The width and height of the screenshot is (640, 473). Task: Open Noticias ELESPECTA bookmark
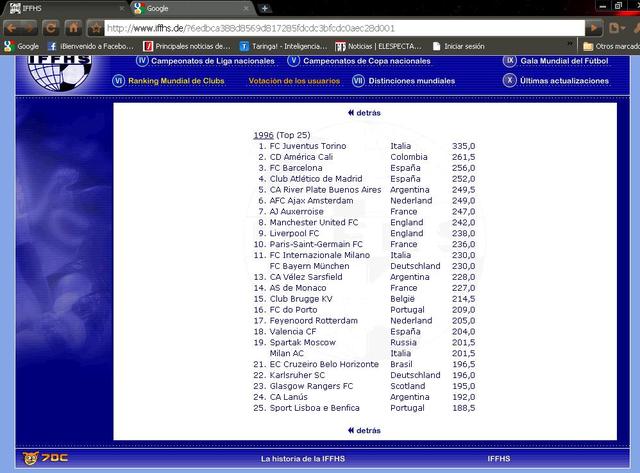point(378,46)
